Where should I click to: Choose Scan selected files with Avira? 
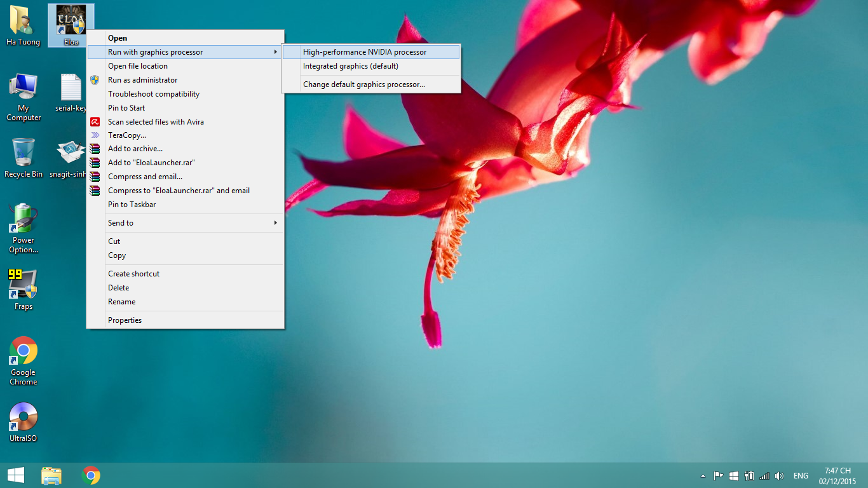185,122
